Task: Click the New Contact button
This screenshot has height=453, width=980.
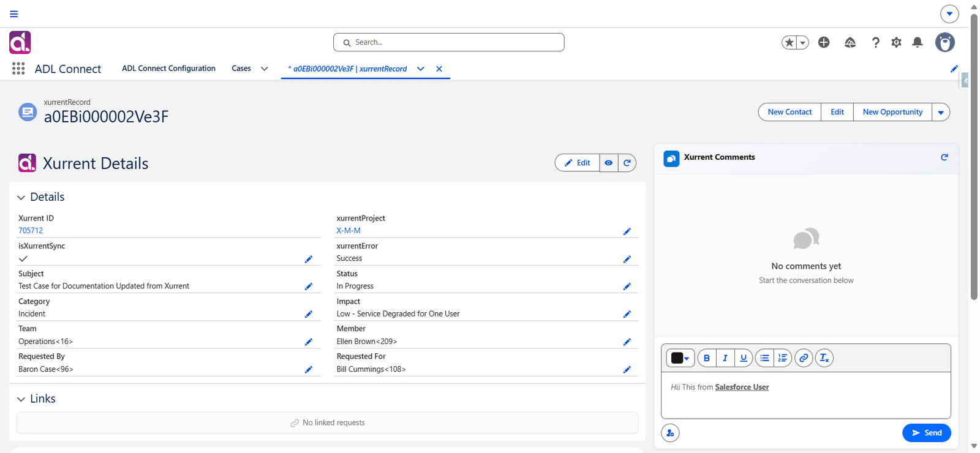Action: pyautogui.click(x=790, y=112)
